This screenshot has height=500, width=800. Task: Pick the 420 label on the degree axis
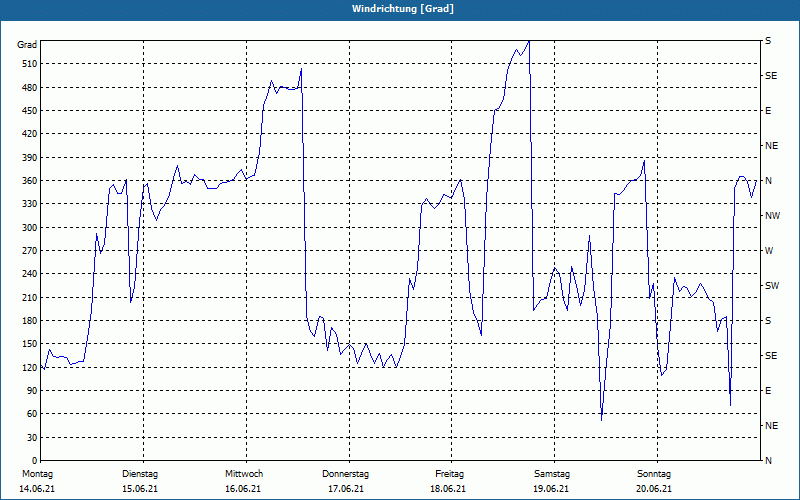(x=31, y=134)
